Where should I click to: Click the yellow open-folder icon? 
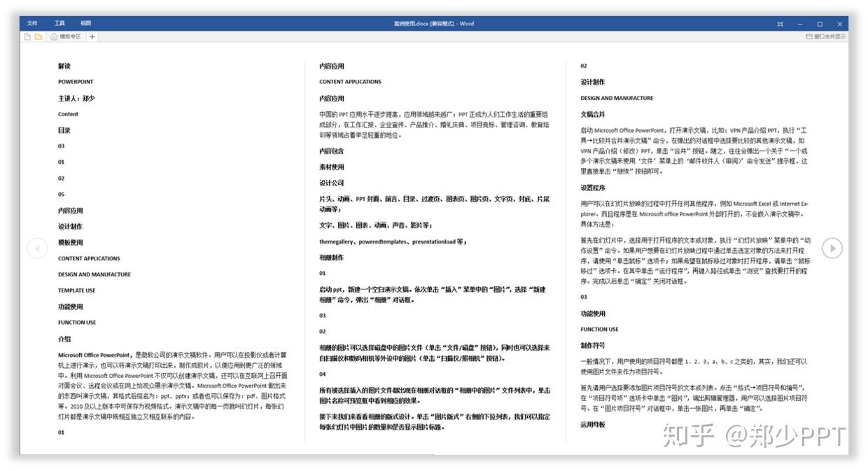(38, 36)
